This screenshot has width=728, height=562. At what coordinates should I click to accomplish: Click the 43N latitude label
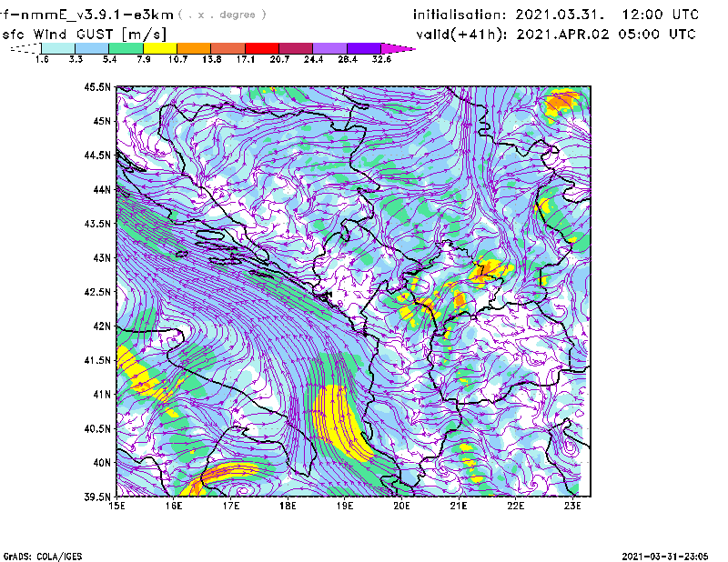click(x=102, y=257)
